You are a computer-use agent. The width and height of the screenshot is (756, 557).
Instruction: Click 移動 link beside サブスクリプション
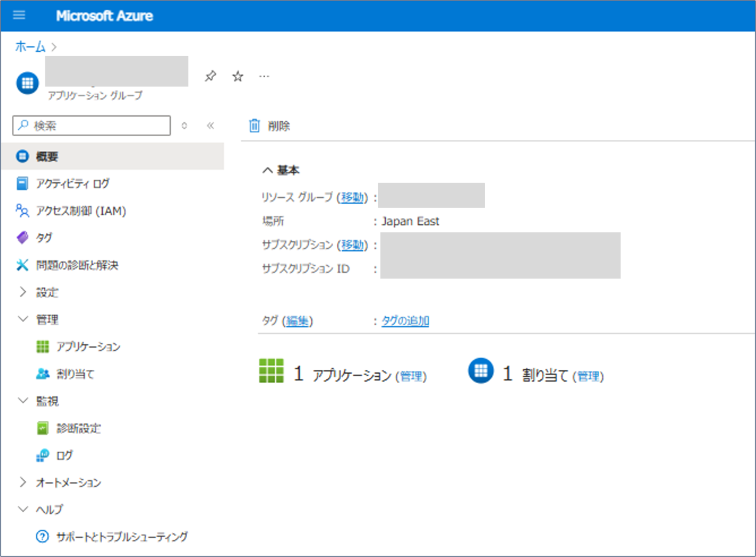tap(352, 244)
